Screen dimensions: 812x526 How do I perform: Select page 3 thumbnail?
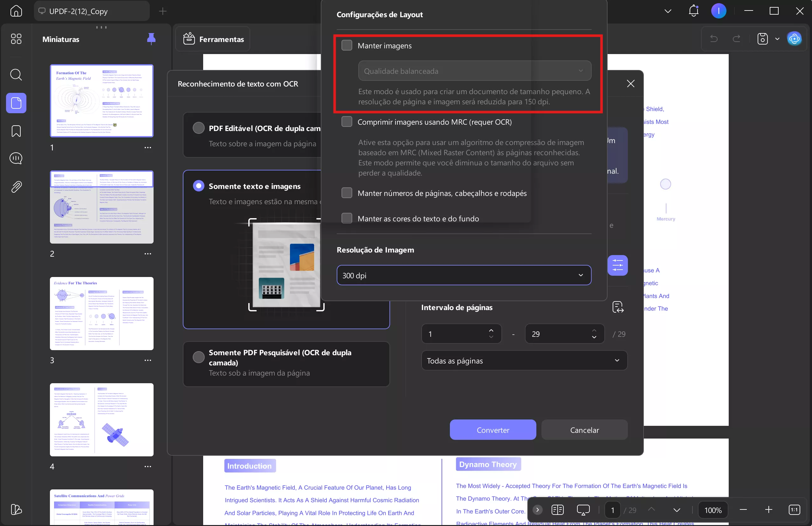click(102, 313)
